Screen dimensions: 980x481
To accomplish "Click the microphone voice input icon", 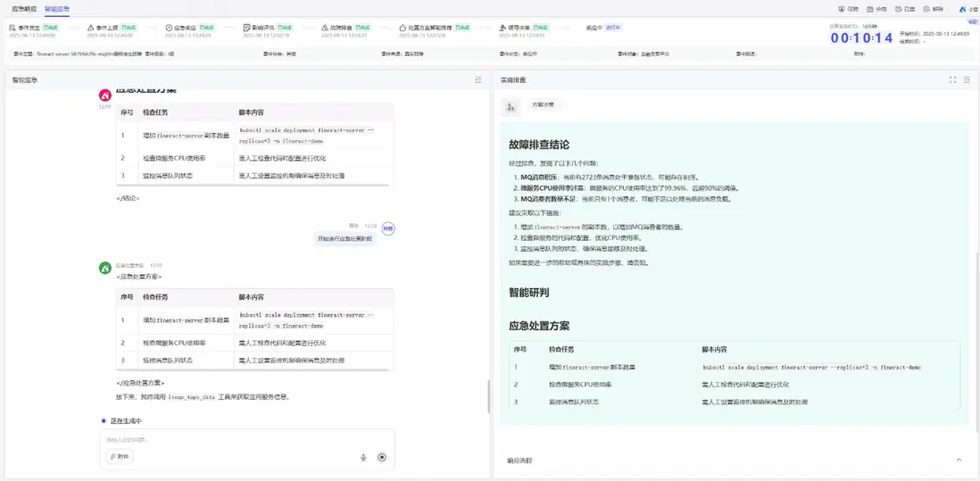I will tap(363, 457).
